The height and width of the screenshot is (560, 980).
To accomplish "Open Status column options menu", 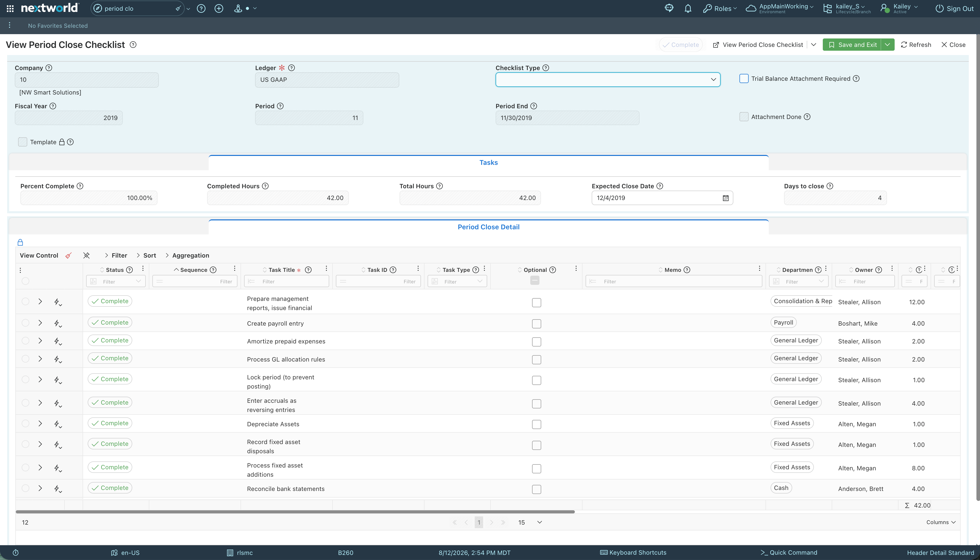I will tap(143, 269).
